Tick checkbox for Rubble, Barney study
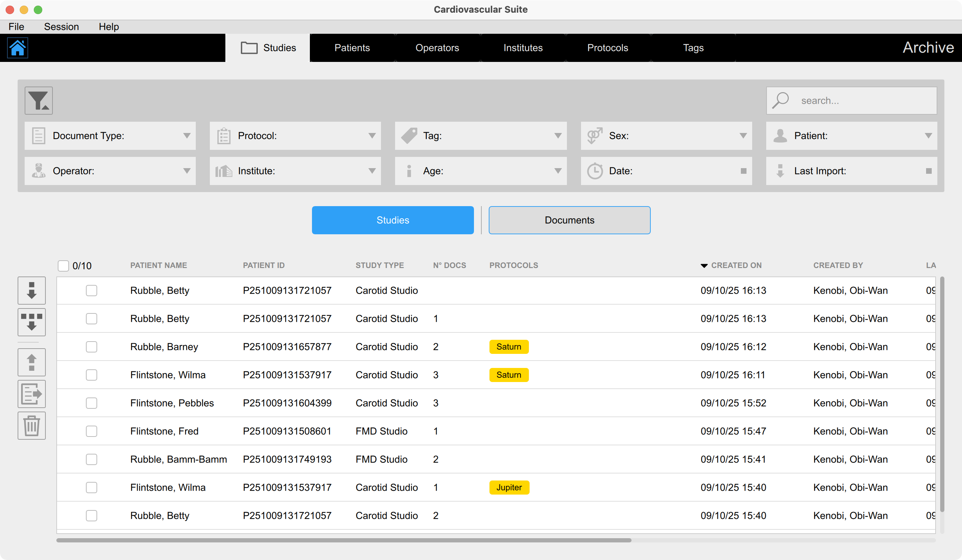Screen dimensions: 962x560 pos(92,347)
